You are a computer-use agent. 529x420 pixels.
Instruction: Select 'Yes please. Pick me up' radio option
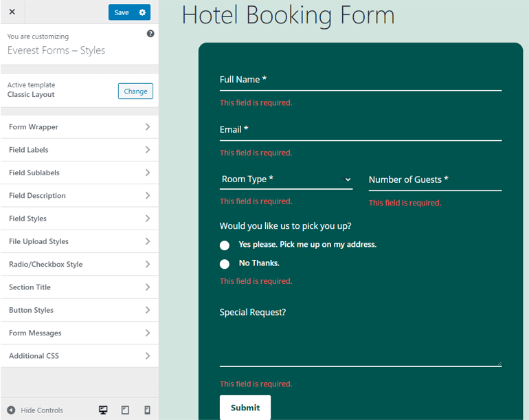pos(225,245)
